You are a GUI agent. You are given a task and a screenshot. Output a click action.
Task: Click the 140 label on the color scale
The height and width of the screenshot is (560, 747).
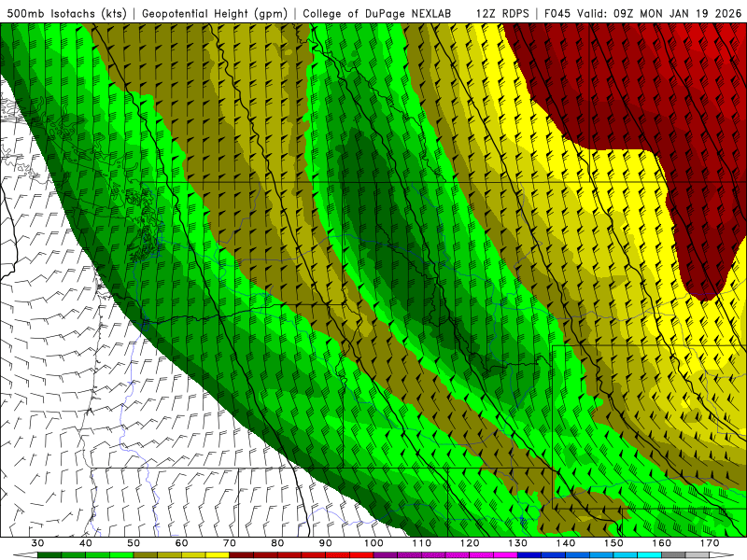pyautogui.click(x=566, y=543)
